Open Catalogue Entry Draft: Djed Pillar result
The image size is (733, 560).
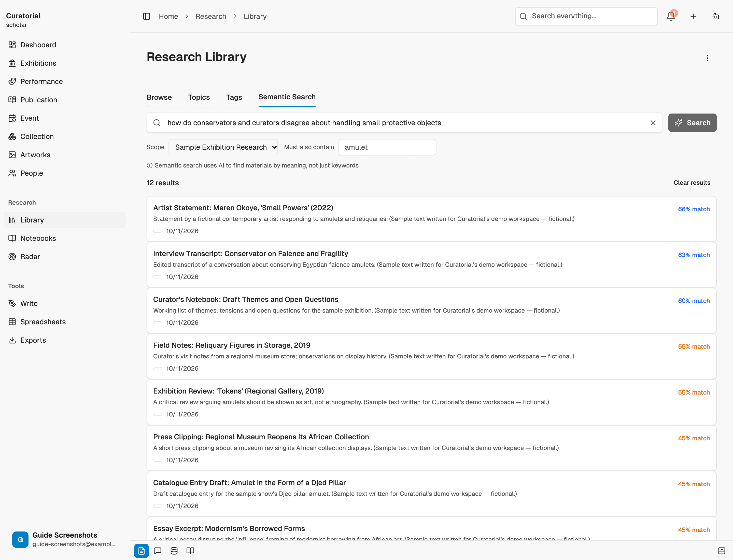432,494
